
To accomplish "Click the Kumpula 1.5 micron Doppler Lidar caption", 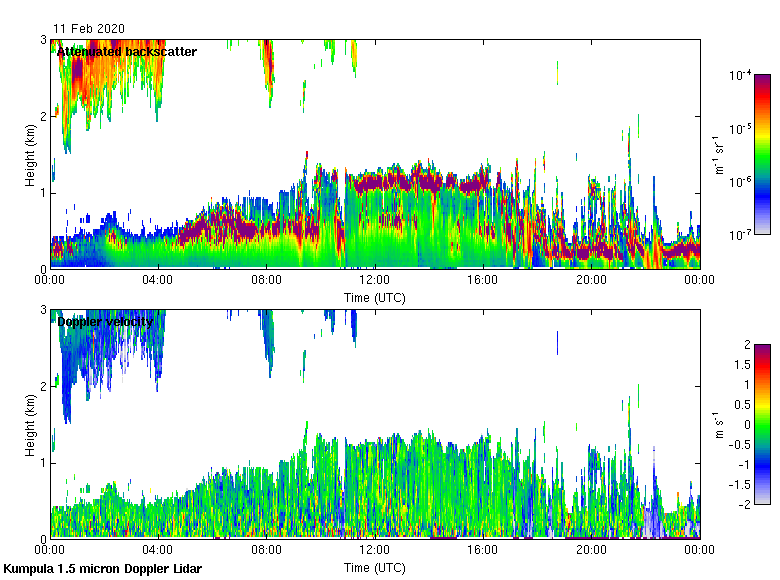I will (x=102, y=569).
